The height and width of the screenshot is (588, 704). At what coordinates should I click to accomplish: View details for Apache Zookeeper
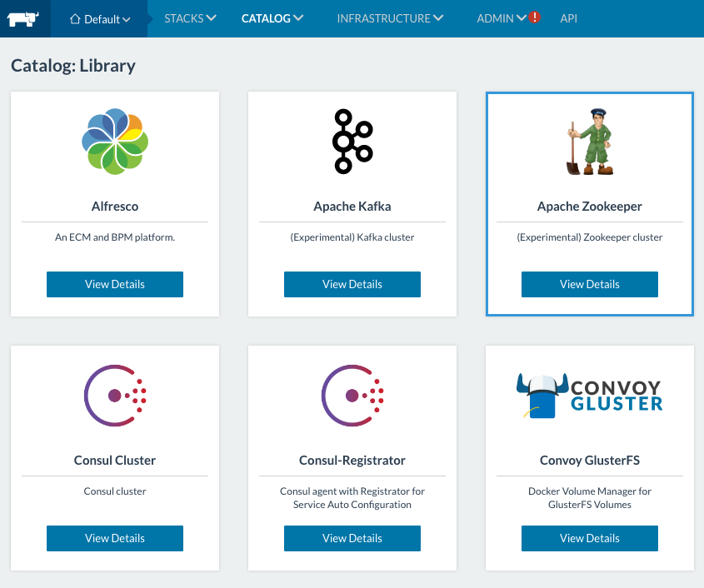click(590, 284)
